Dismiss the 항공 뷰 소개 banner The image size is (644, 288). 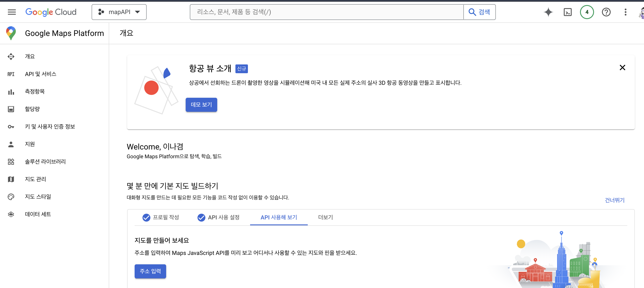click(x=622, y=68)
